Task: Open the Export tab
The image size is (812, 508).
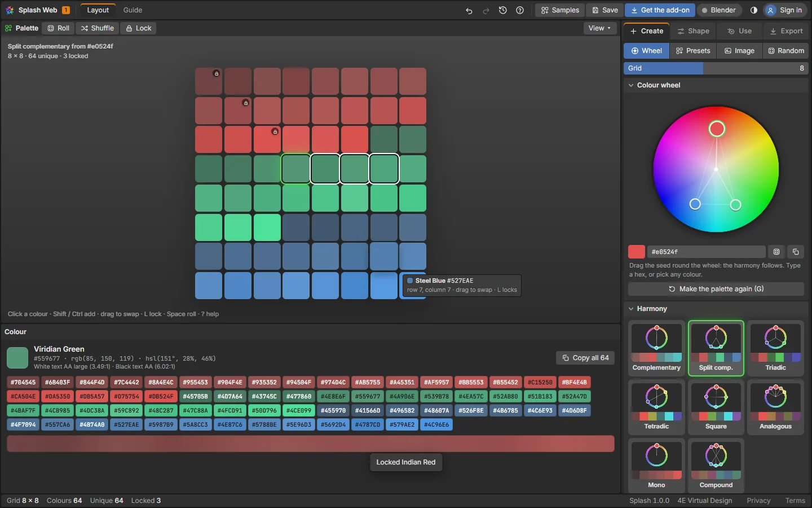Action: pyautogui.click(x=786, y=31)
